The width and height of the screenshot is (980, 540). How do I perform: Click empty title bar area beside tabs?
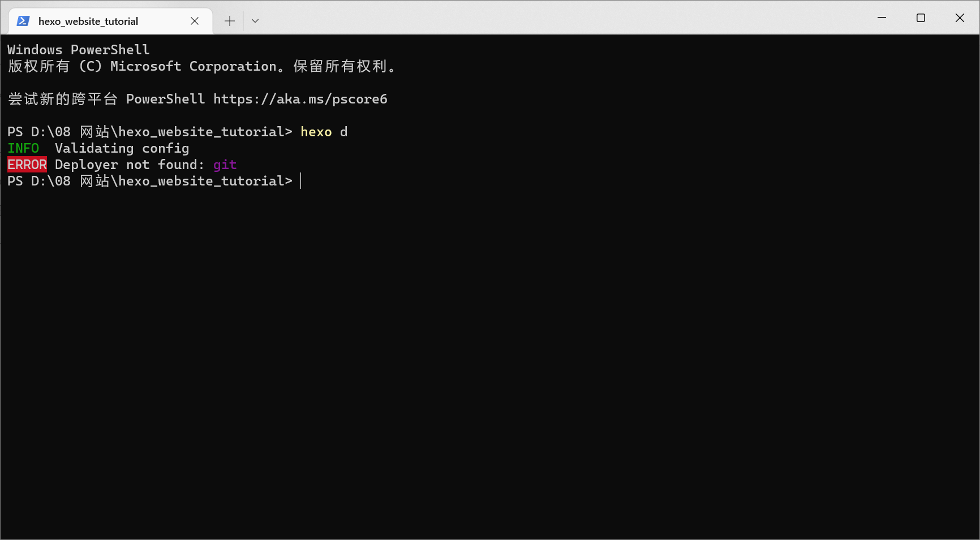point(566,18)
